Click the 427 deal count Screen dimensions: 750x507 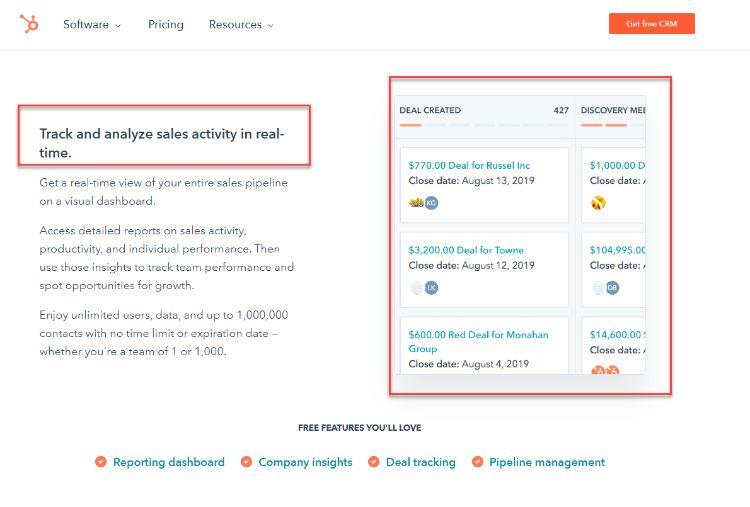click(561, 110)
